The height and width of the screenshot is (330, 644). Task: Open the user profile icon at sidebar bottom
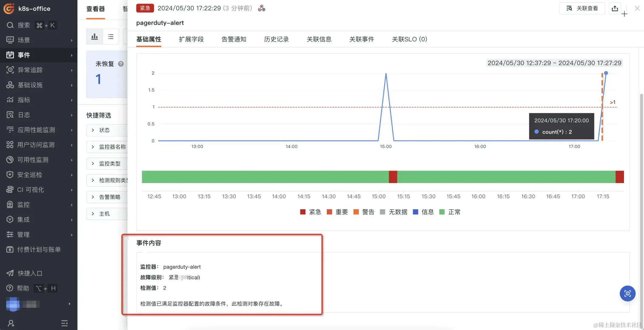pos(11,323)
